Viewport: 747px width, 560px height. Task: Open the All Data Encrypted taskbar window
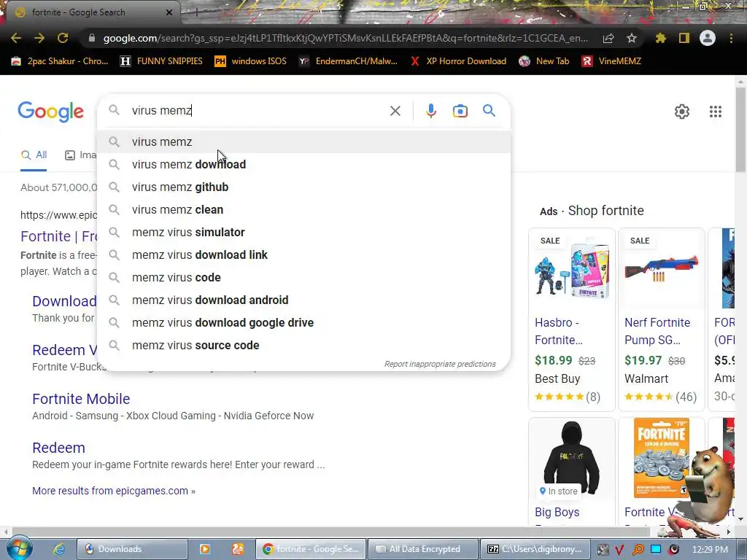423,549
